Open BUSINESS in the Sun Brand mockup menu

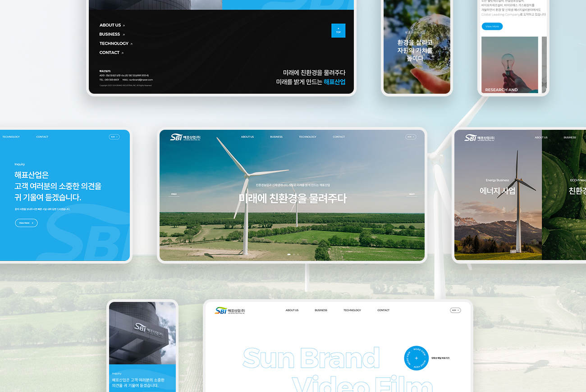pyautogui.click(x=321, y=310)
